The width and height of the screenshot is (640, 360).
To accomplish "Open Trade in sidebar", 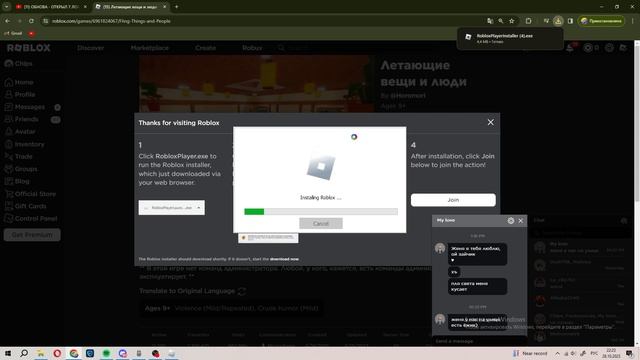I will 19,156.
